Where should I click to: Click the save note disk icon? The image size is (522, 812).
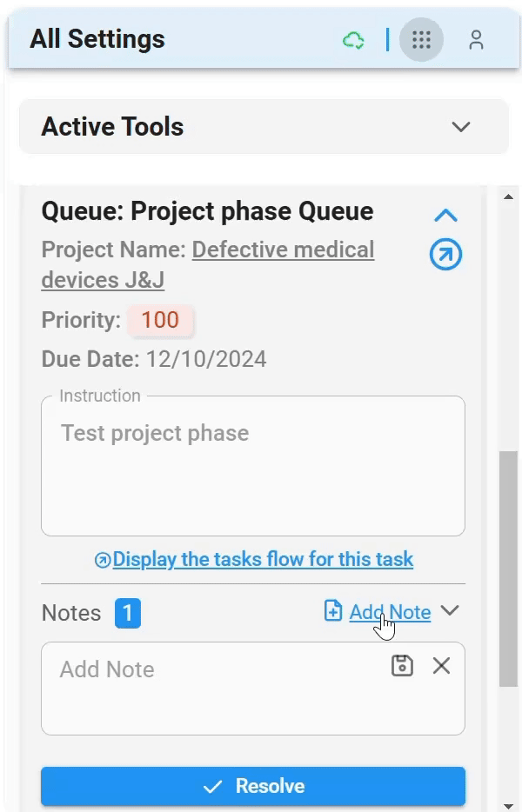[402, 666]
